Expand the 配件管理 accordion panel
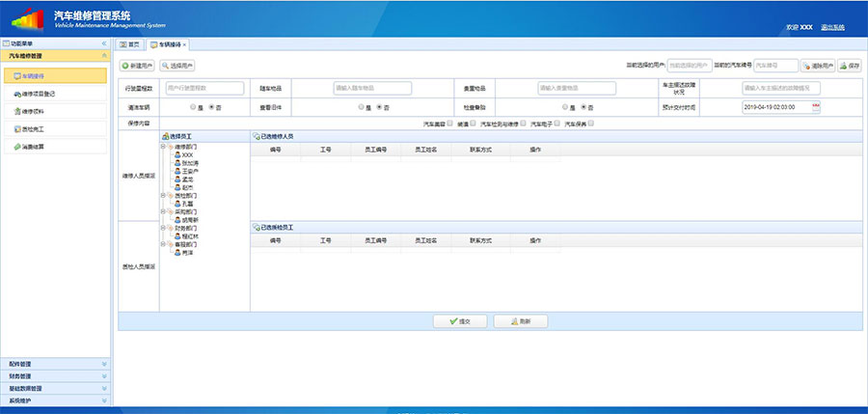Image resolution: width=868 pixels, height=414 pixels. 56,364
